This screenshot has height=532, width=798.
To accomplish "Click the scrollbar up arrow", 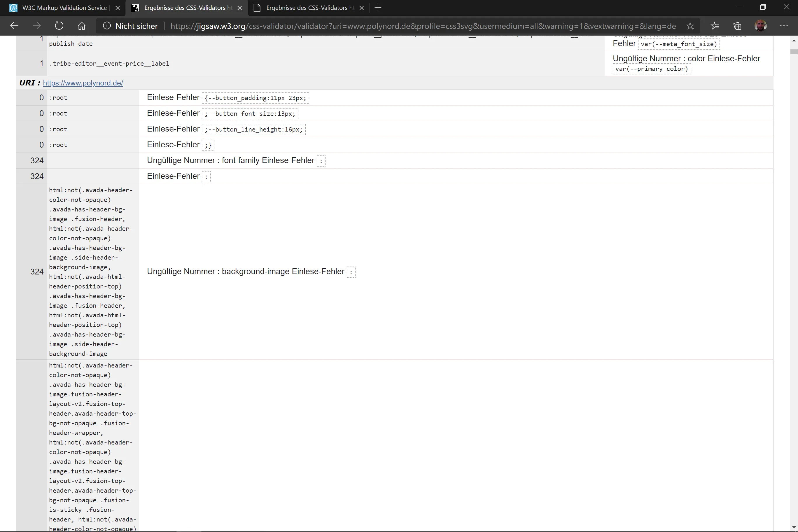I will tap(794, 40).
